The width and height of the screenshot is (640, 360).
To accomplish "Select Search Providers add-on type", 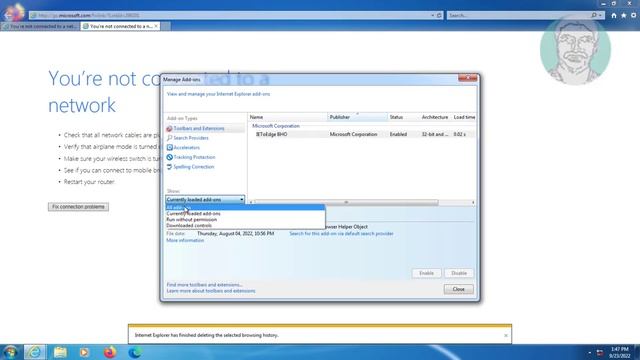I will pos(191,138).
